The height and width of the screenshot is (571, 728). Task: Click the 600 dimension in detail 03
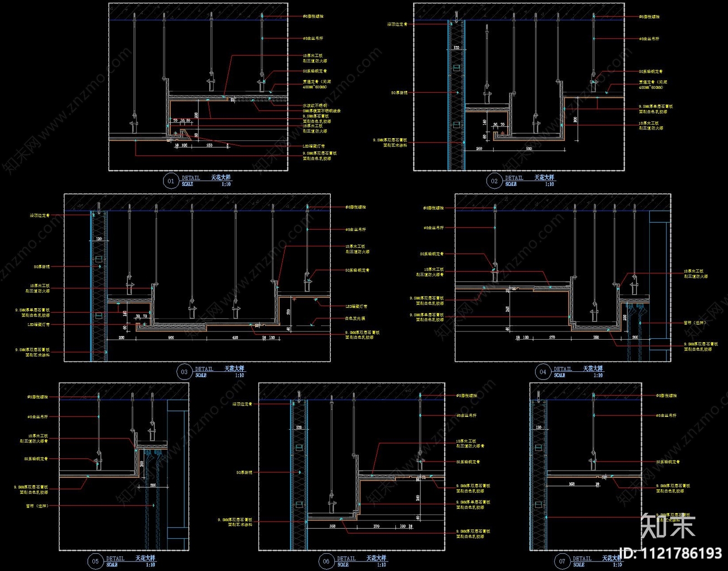coord(171,338)
